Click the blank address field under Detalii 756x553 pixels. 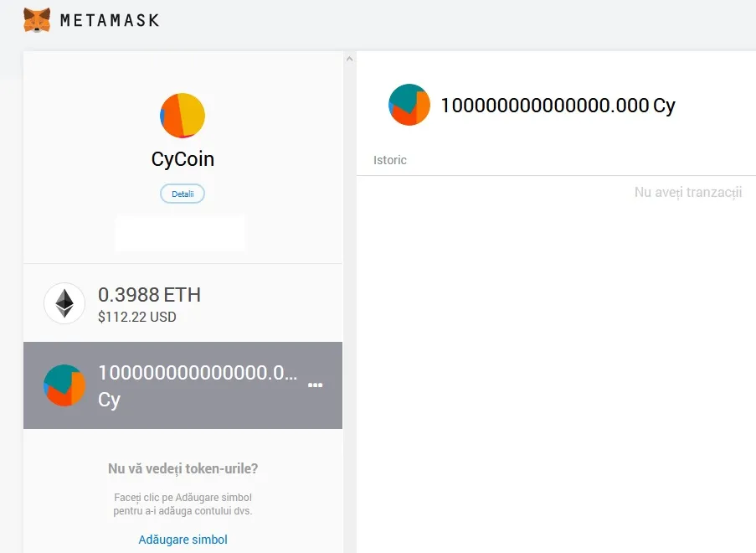(x=180, y=233)
